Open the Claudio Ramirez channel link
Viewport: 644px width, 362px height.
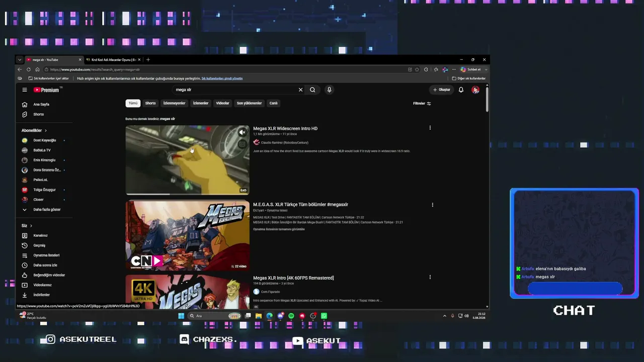284,143
